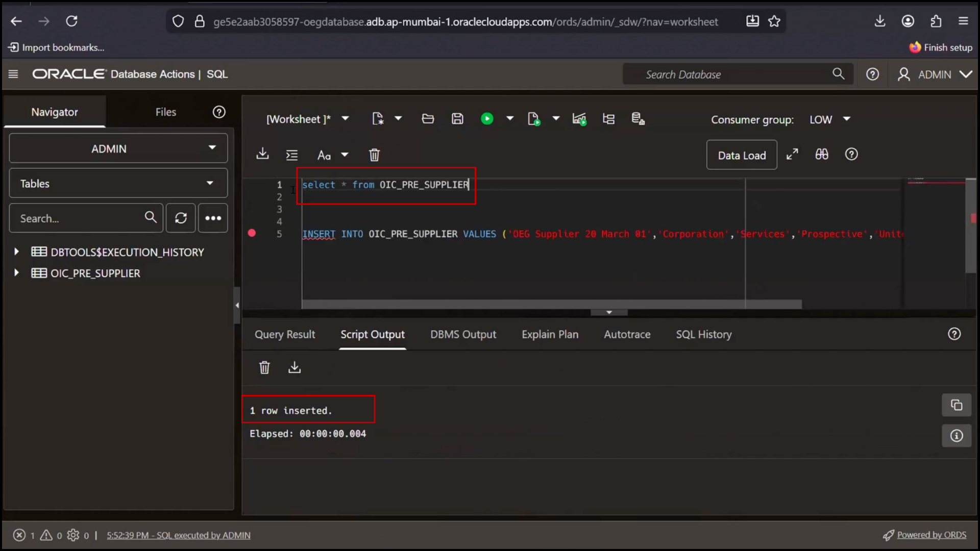Expand the OIC_PRE_SUPPLIER table node

pyautogui.click(x=16, y=273)
